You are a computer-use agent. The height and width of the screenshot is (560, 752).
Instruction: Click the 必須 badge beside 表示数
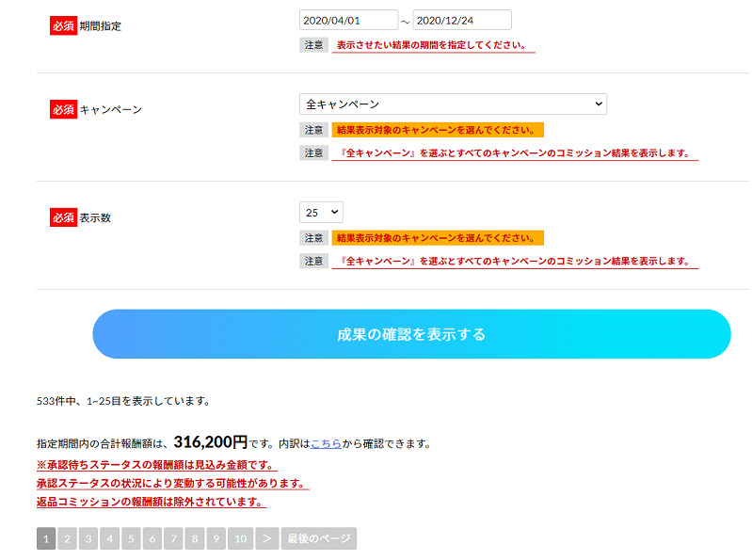(63, 217)
